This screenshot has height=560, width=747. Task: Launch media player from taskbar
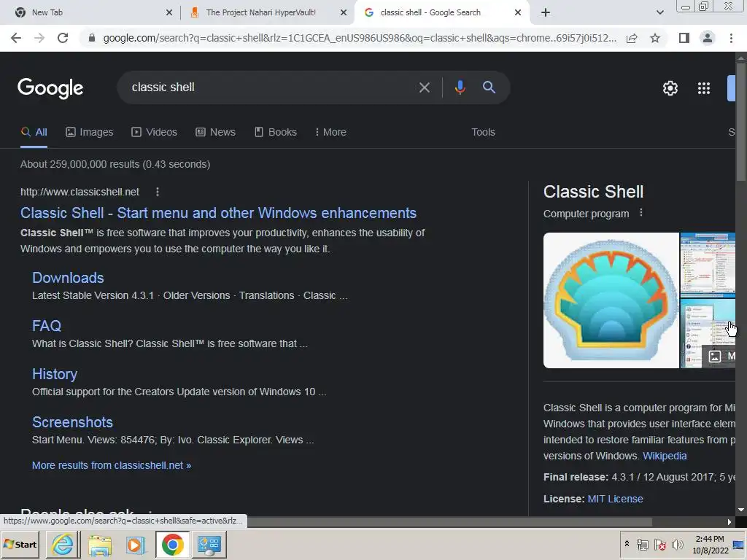point(136,545)
